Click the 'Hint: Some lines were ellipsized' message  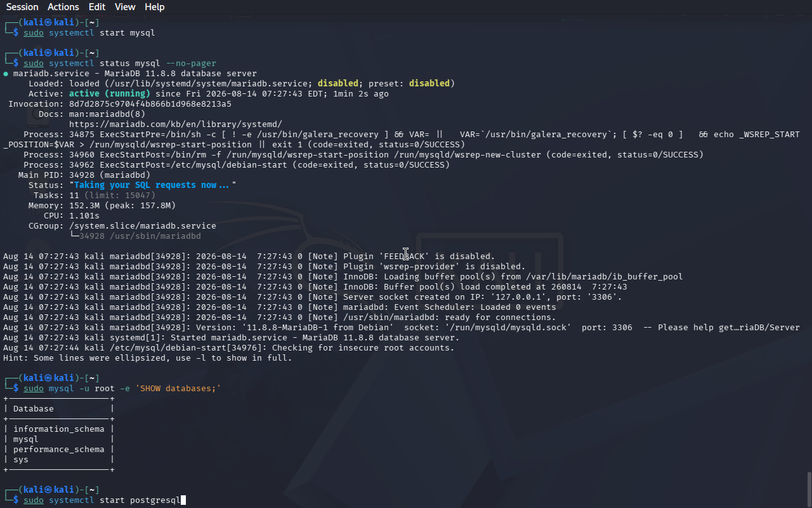tap(147, 358)
